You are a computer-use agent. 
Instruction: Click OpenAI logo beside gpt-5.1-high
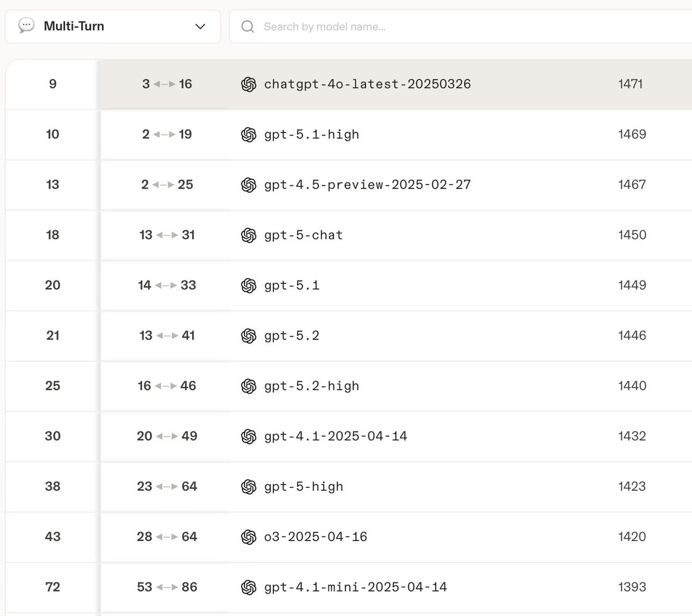pyautogui.click(x=249, y=134)
